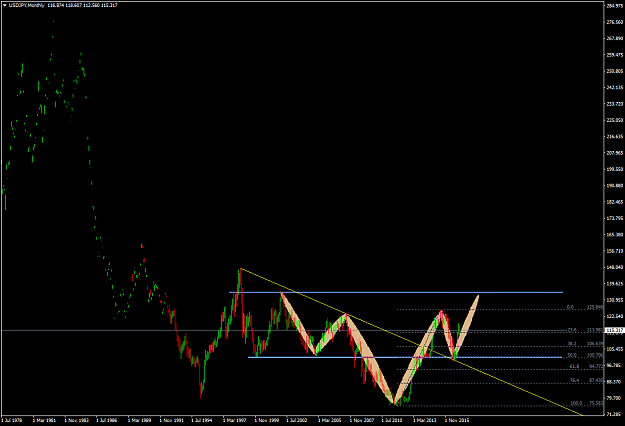Screen dimensions: 625x426
Task: Click the 88.370 price axis label
Action: [615, 382]
